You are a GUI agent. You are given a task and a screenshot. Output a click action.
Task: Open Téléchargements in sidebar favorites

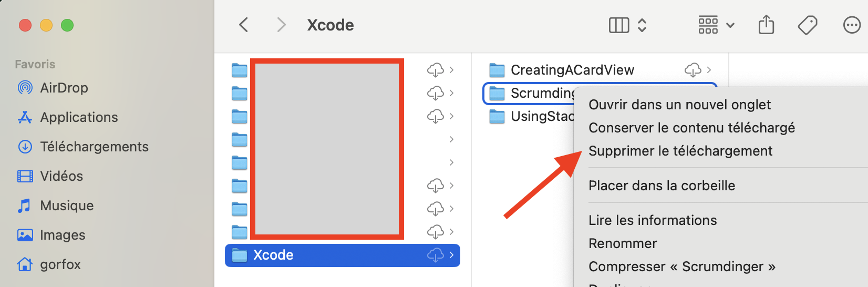(94, 147)
